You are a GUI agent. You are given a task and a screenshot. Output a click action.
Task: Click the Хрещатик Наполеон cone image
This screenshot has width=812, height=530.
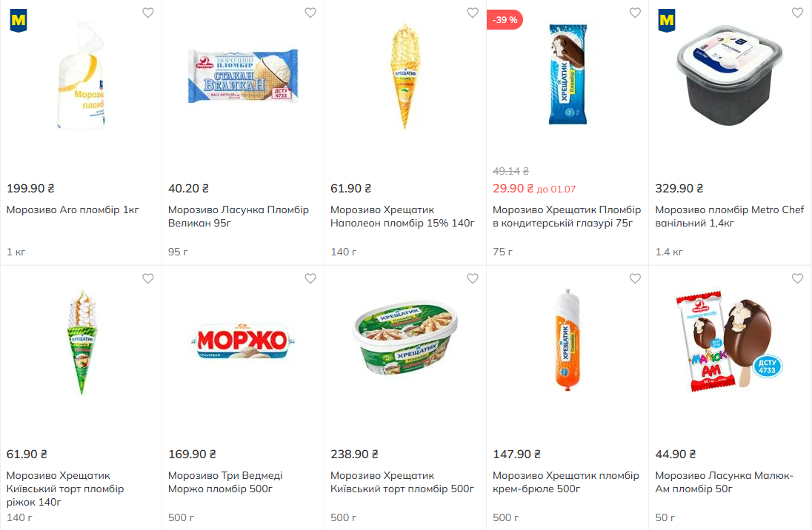405,76
